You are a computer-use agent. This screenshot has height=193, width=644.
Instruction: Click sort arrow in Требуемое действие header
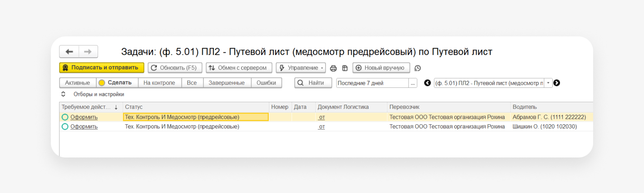click(x=116, y=107)
